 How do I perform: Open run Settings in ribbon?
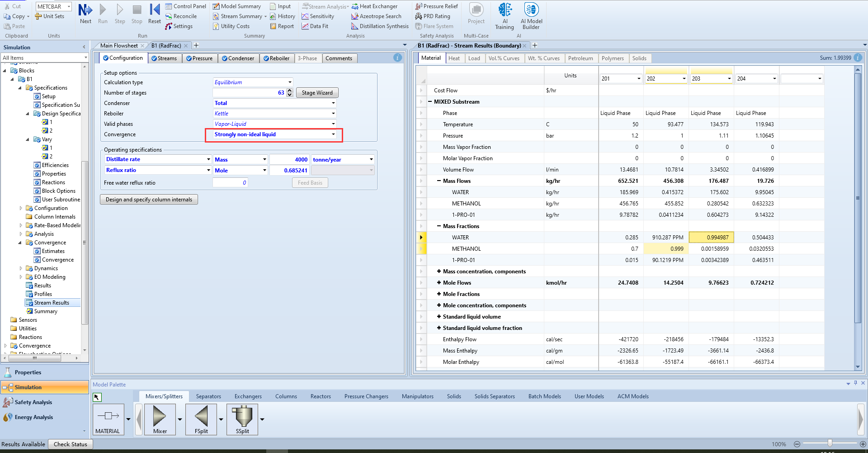point(179,26)
